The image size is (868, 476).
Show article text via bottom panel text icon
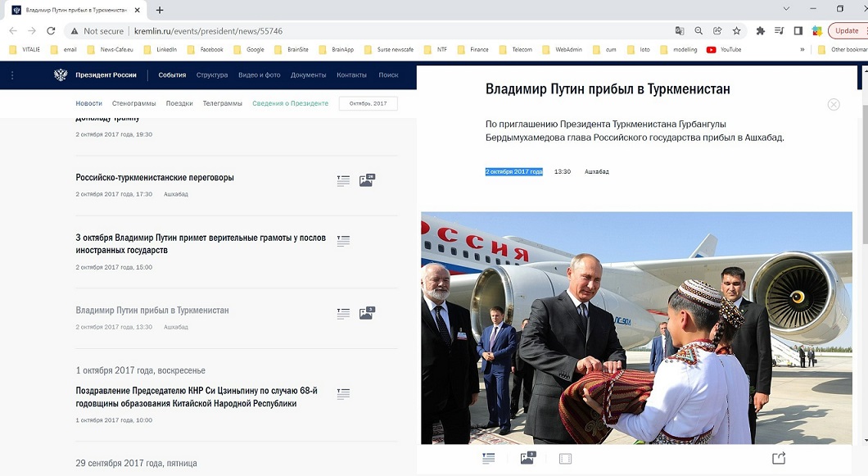488,458
